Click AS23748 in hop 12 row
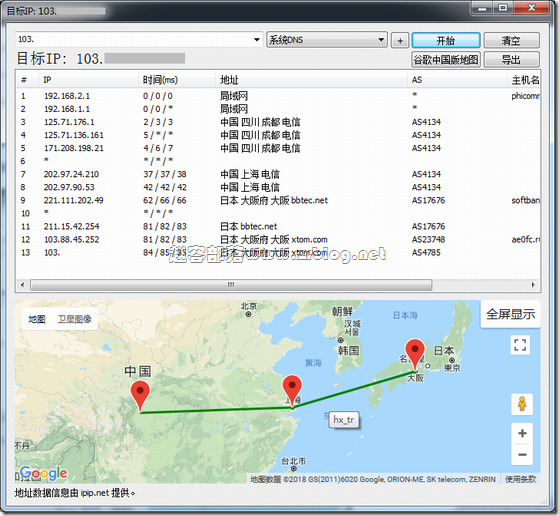559x516 pixels. tap(428, 239)
